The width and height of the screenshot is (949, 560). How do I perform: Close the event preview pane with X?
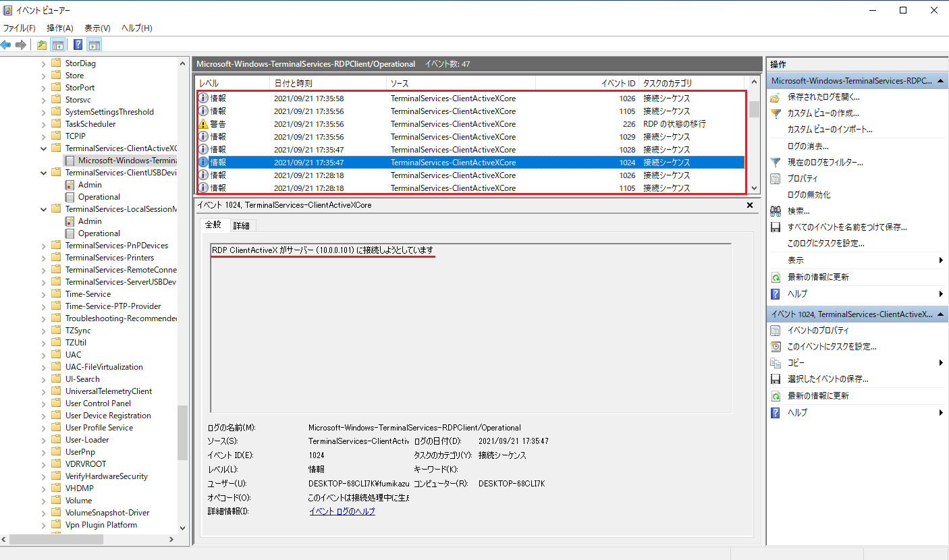tap(750, 204)
